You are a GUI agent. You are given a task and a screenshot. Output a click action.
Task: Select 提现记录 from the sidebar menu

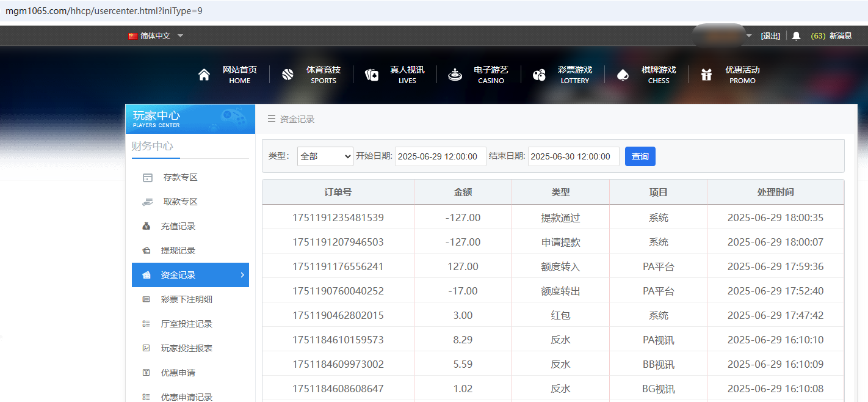(x=178, y=250)
